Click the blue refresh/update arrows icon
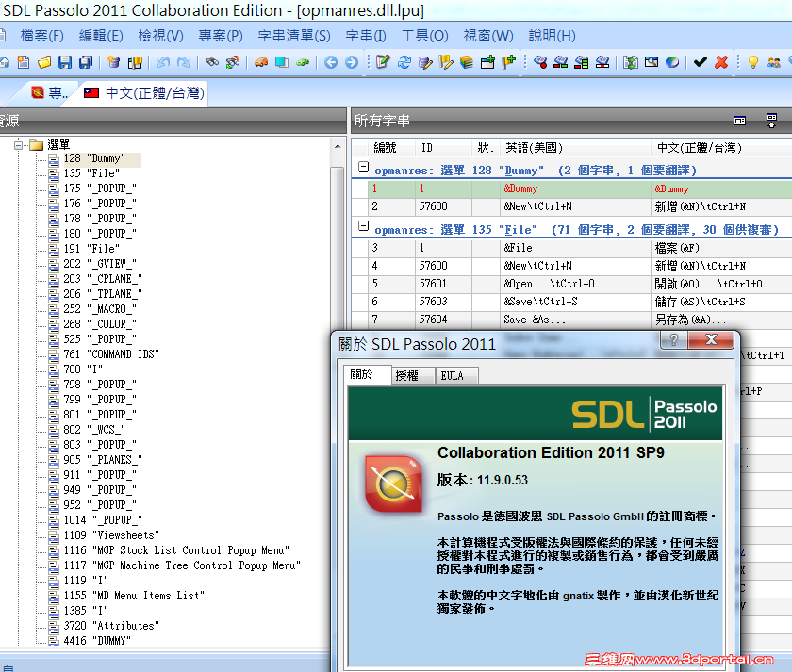 pyautogui.click(x=404, y=62)
